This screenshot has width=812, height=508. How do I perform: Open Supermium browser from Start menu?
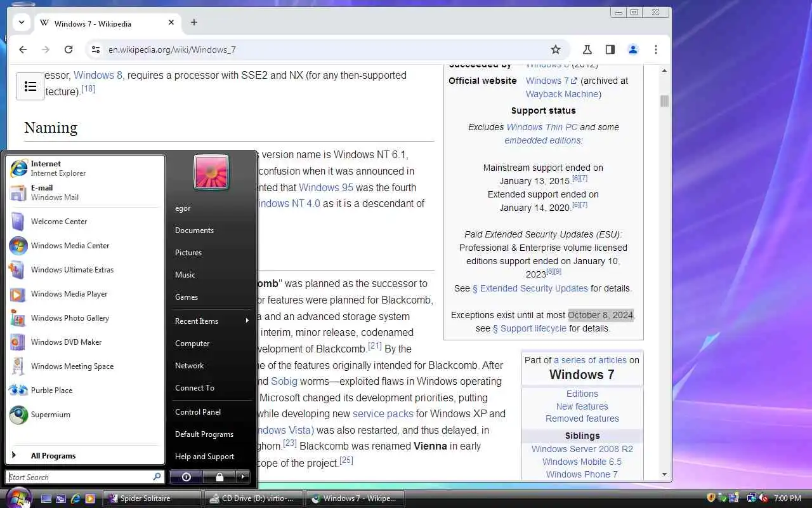85,415
